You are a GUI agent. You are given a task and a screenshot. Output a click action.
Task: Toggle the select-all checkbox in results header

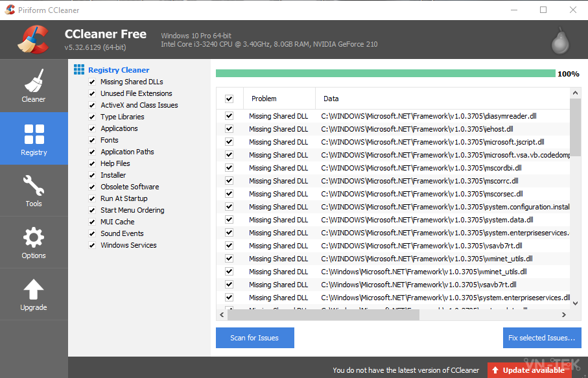[x=229, y=99]
